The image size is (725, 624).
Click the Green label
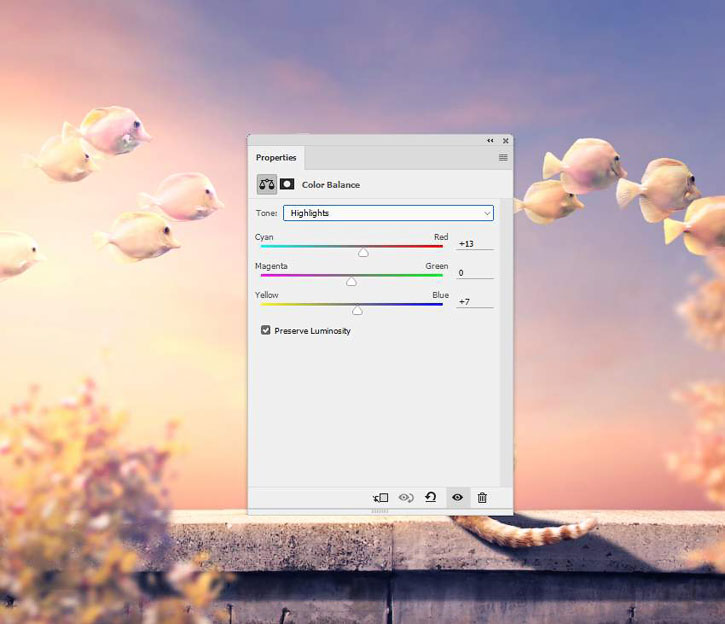click(x=437, y=266)
